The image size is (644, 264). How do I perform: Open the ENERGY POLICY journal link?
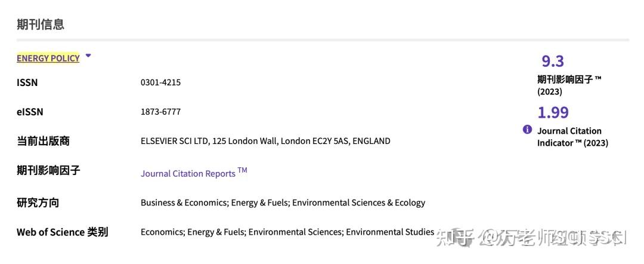pos(48,58)
